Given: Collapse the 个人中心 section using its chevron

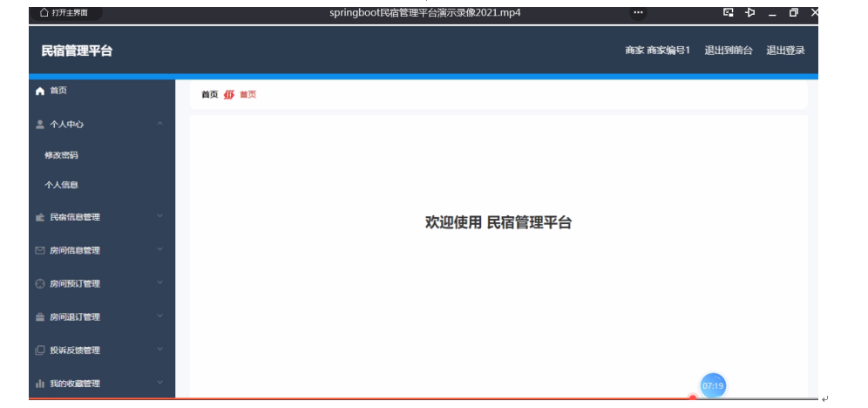Looking at the screenshot, I should click(x=160, y=124).
